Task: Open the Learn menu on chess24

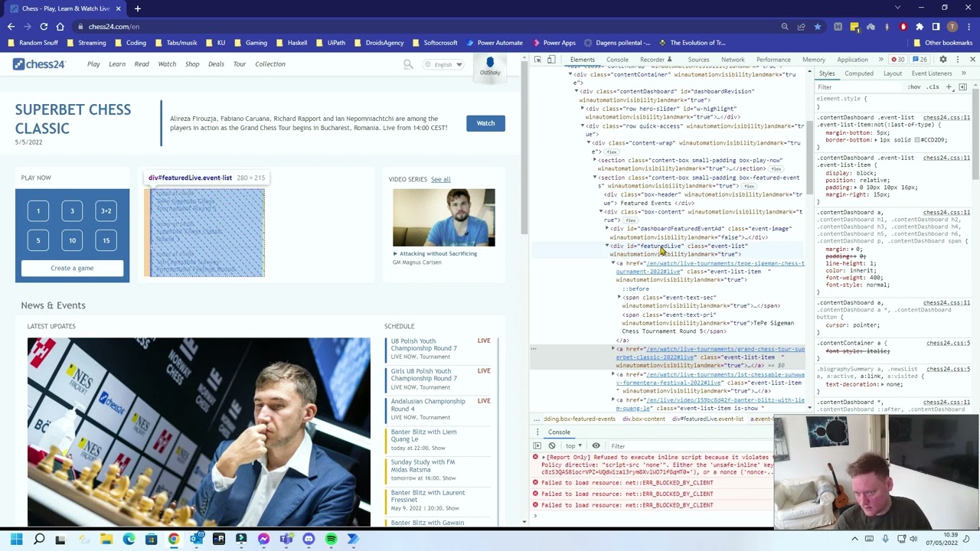Action: (x=117, y=64)
